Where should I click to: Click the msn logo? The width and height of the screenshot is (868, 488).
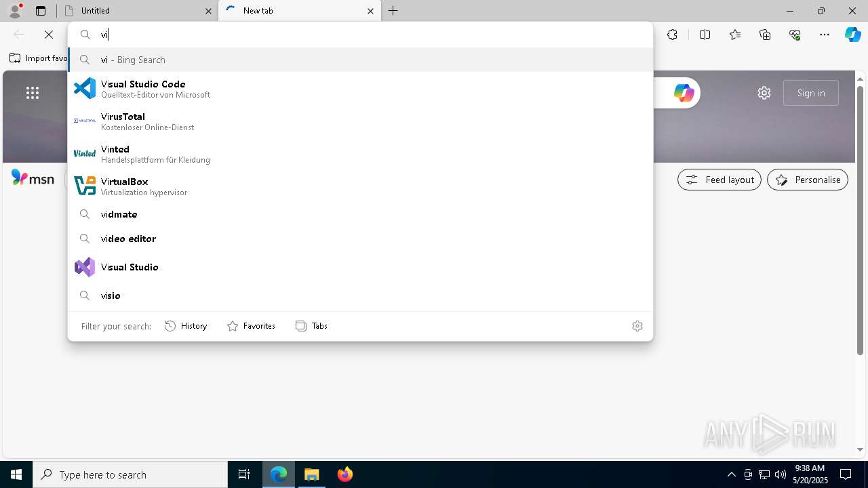pyautogui.click(x=33, y=179)
